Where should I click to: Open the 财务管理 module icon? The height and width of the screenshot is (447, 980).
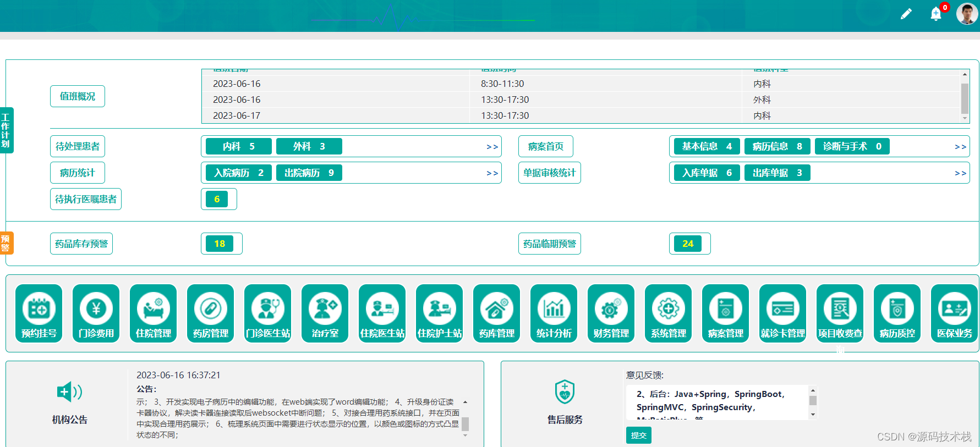point(611,313)
